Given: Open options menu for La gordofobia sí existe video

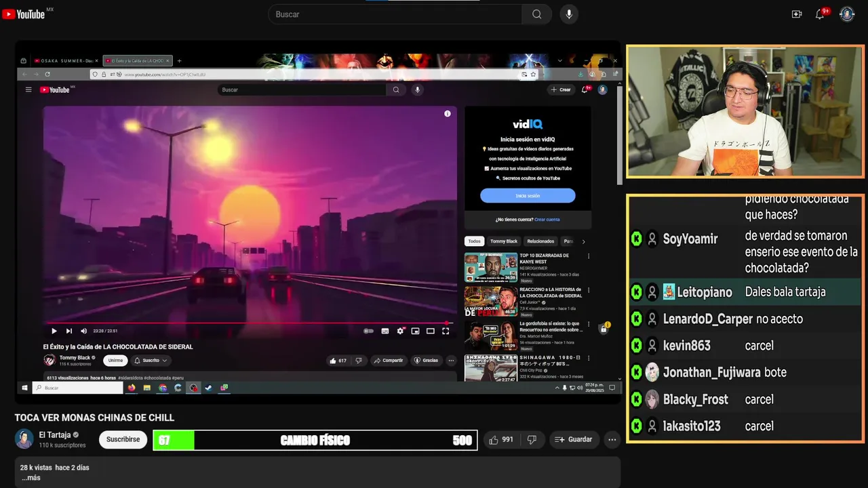Looking at the screenshot, I should pos(589,324).
